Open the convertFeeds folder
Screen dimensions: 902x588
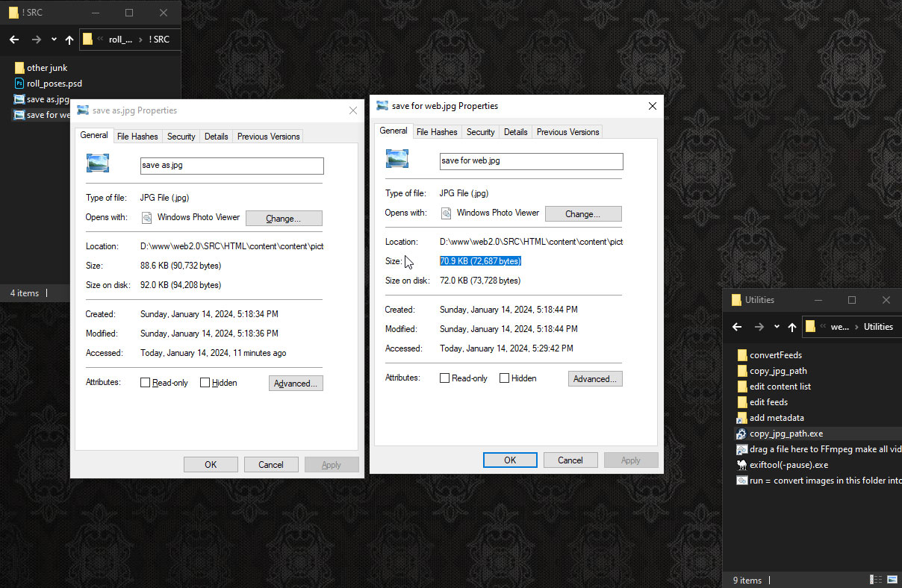775,355
